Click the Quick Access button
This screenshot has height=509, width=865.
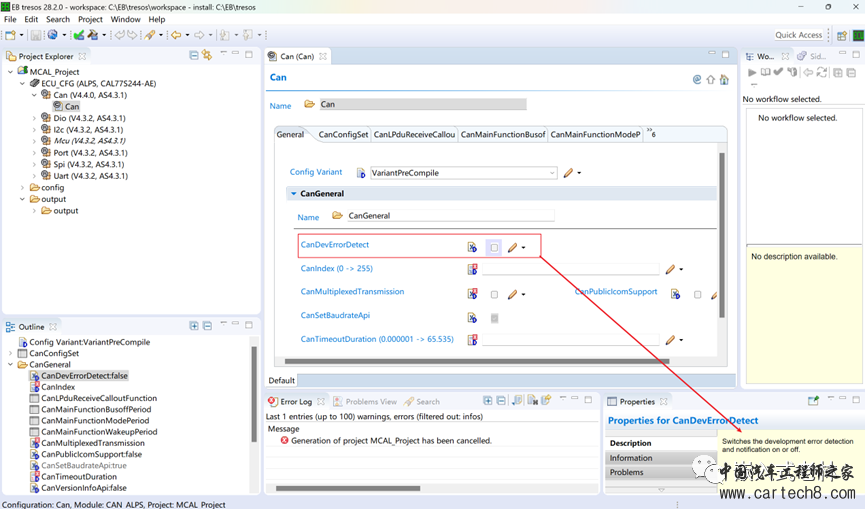click(x=799, y=35)
